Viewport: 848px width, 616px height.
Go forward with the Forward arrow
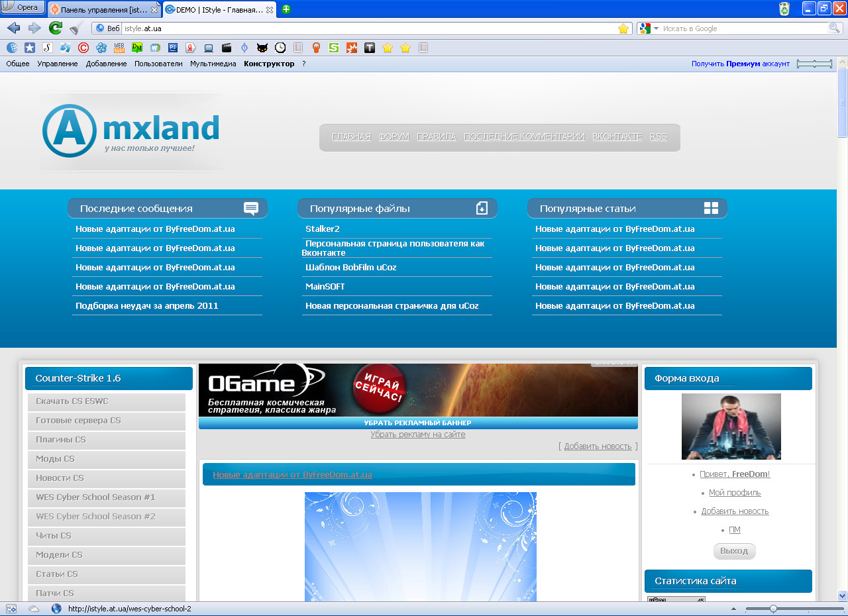(x=34, y=28)
